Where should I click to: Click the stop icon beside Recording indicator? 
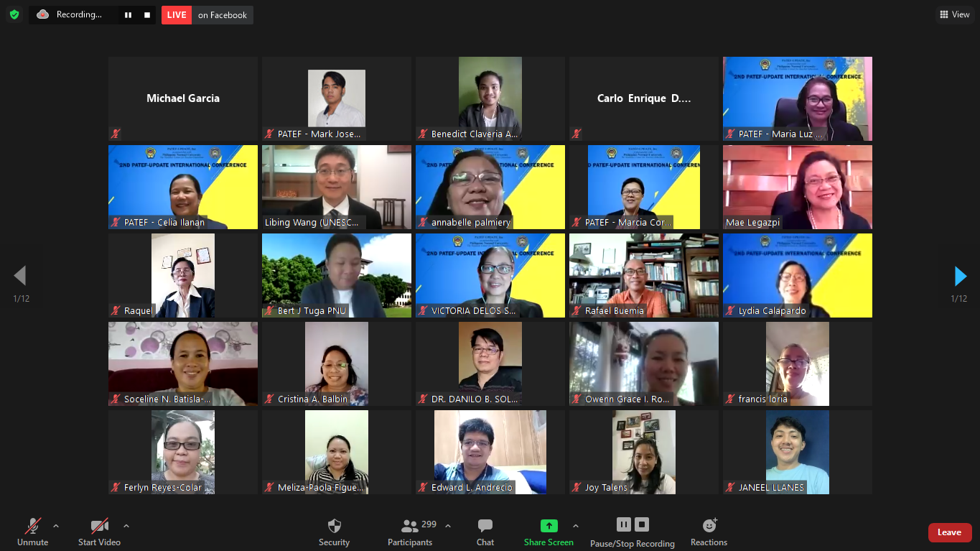click(147, 15)
